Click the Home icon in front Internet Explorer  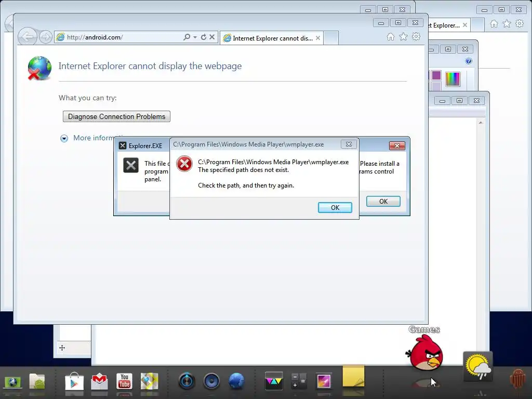(x=391, y=37)
